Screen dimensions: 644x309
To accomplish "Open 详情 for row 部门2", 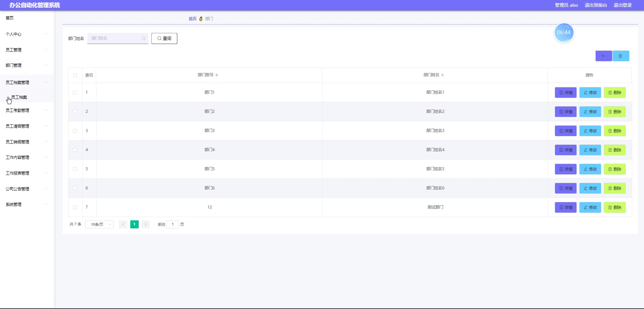I will [566, 112].
